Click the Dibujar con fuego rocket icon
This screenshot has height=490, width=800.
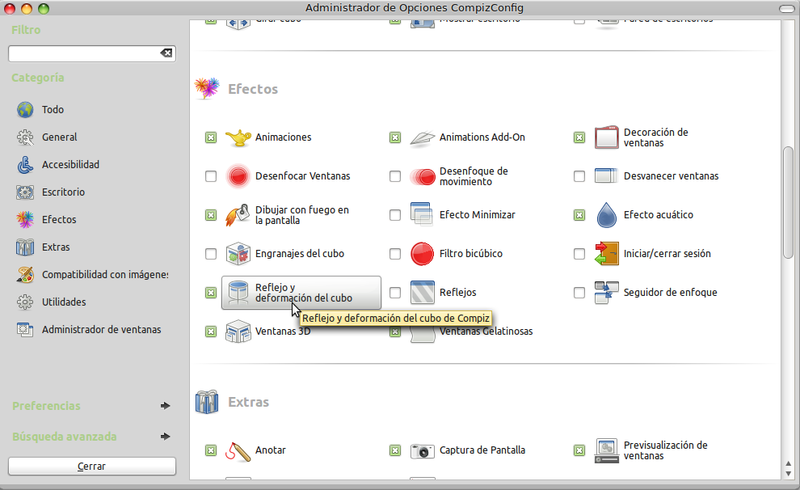pyautogui.click(x=238, y=215)
